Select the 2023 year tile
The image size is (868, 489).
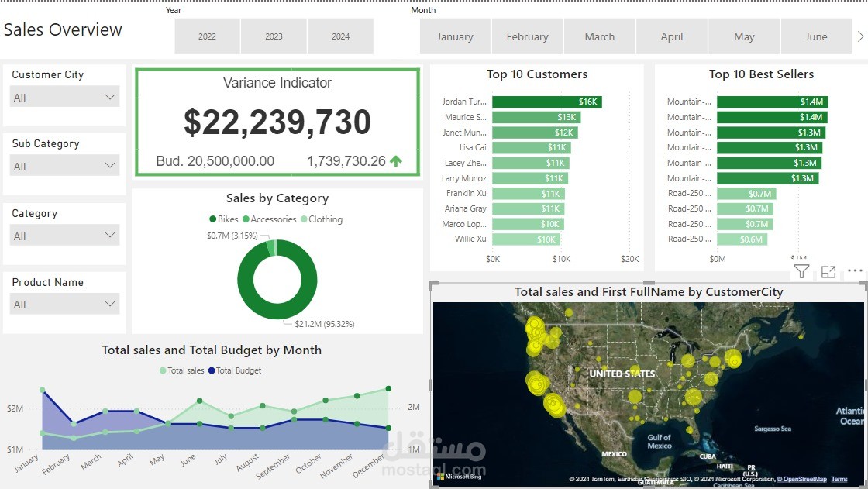[x=274, y=36]
